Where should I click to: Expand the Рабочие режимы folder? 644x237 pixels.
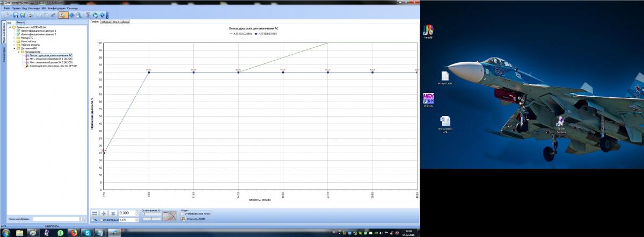pyautogui.click(x=14, y=45)
